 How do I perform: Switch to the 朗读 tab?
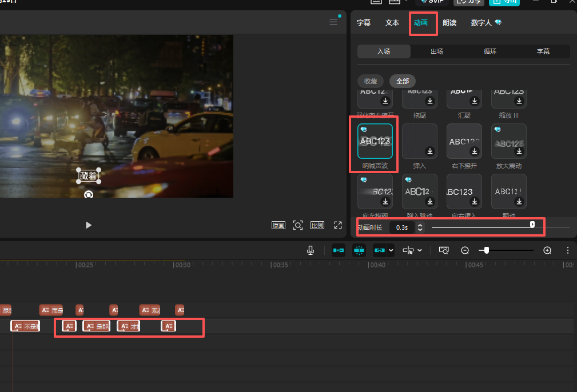coord(449,23)
